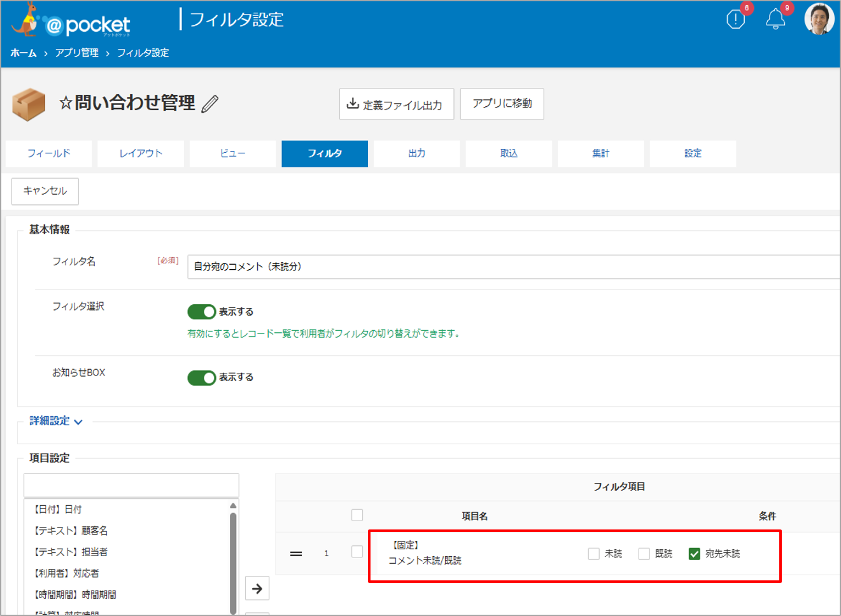Screen dimensions: 841x616
Task: Check the 未読 checkbox
Action: point(594,554)
